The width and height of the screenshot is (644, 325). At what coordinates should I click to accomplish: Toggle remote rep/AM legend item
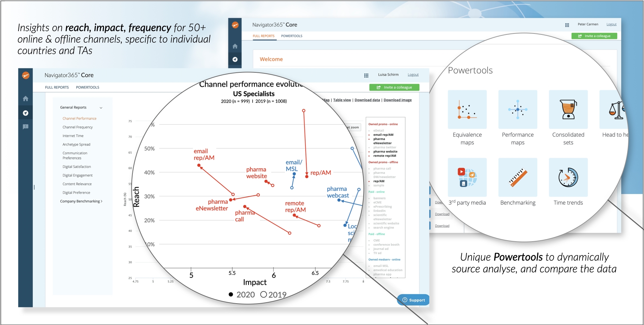tap(384, 156)
